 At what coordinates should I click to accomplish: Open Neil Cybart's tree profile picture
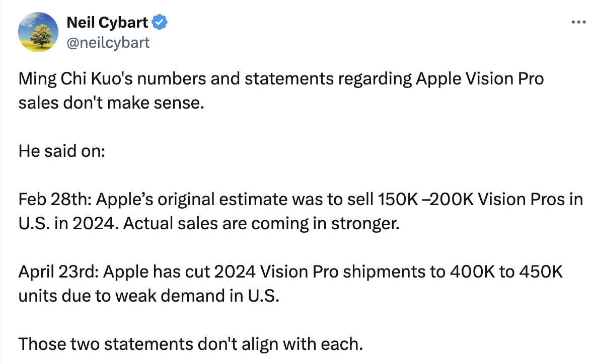[x=38, y=32]
